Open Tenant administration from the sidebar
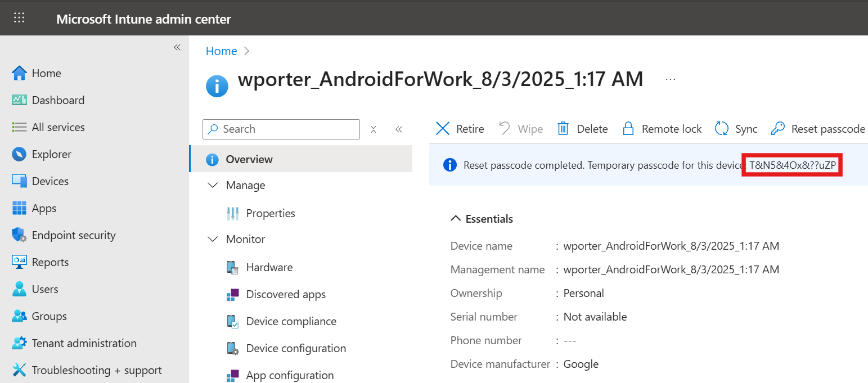The height and width of the screenshot is (383, 868). (x=84, y=343)
